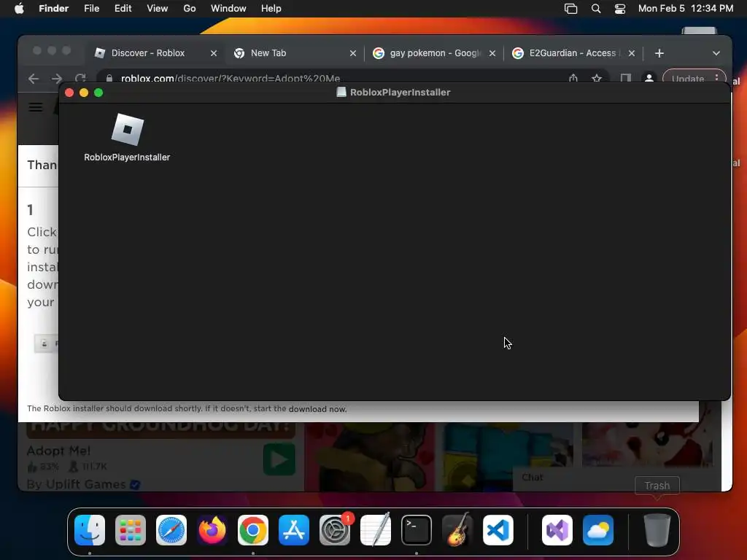Open System Settings from the Dock
Image resolution: width=747 pixels, height=560 pixels.
pyautogui.click(x=335, y=530)
